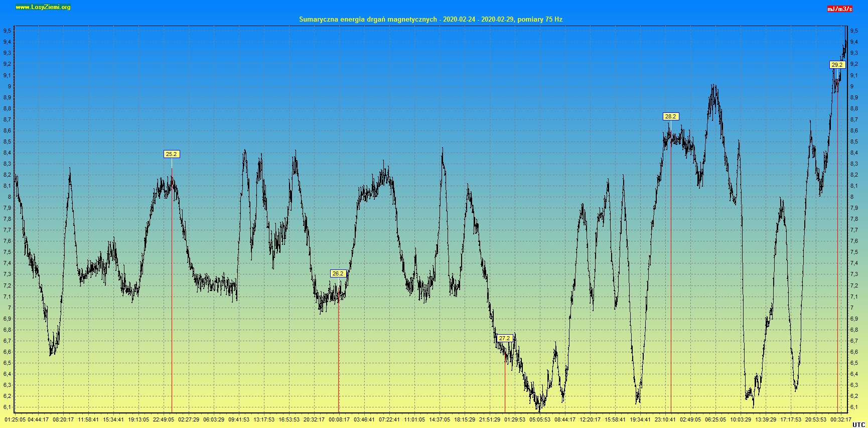Select the 26.2 date marker label
This screenshot has width=868, height=428.
click(338, 273)
